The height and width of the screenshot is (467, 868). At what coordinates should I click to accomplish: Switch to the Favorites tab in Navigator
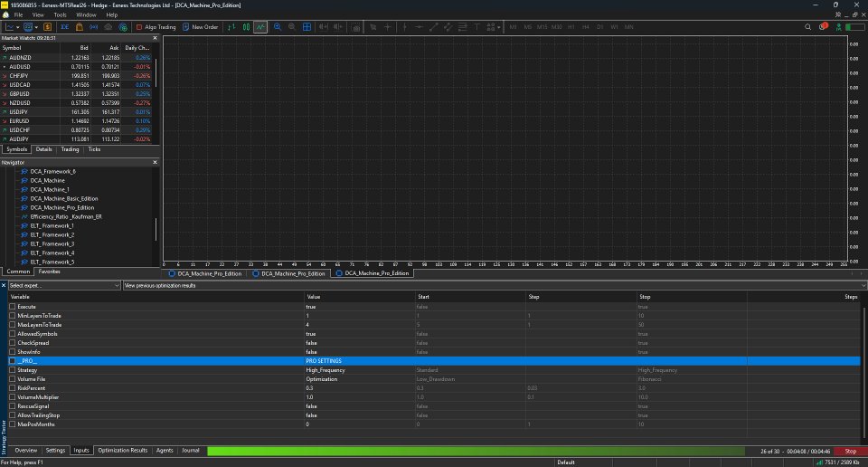coord(49,272)
